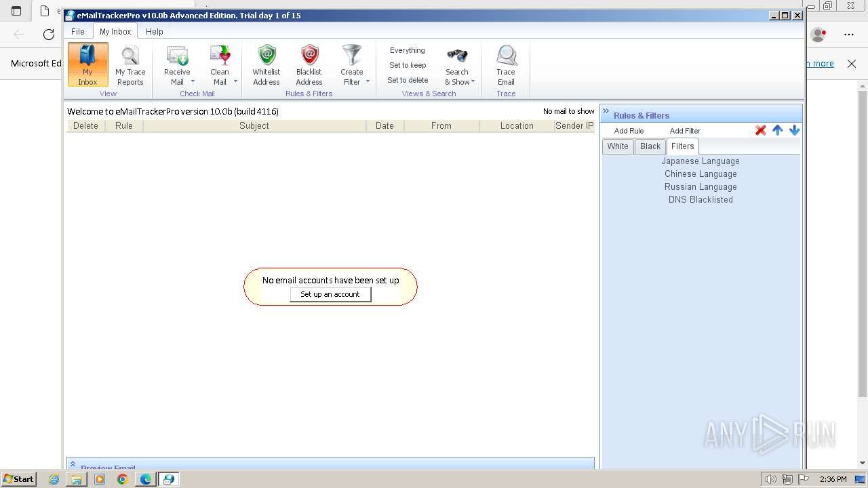Image resolution: width=868 pixels, height=488 pixels.
Task: Click Add Rule
Action: 629,131
